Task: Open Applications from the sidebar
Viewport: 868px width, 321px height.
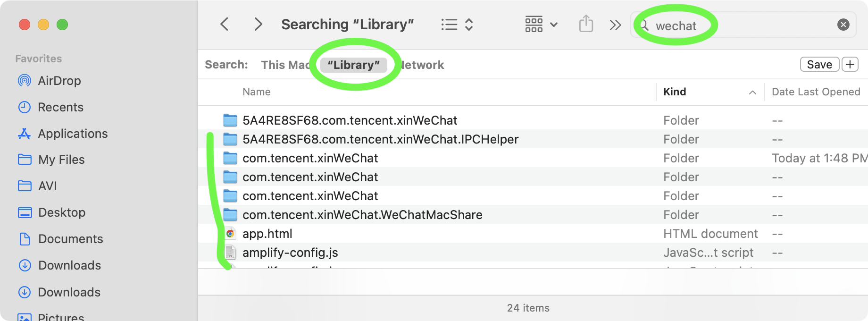Action: click(73, 134)
